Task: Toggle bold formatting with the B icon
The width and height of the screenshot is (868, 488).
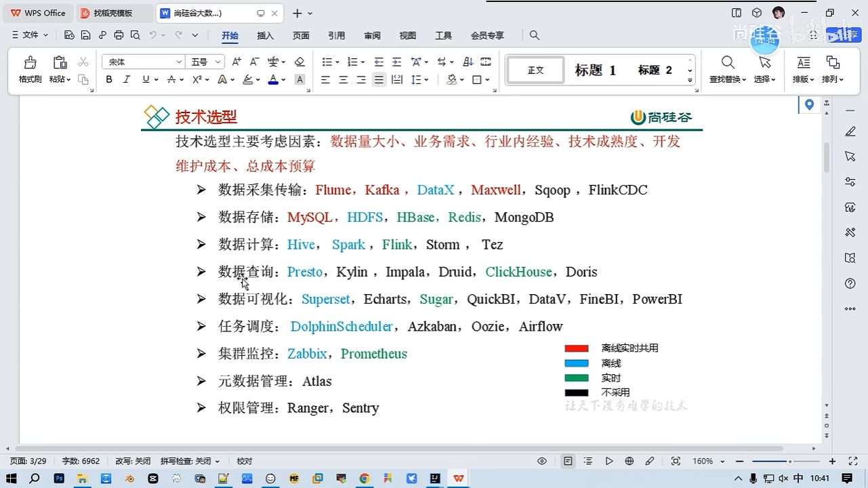Action: pos(109,80)
